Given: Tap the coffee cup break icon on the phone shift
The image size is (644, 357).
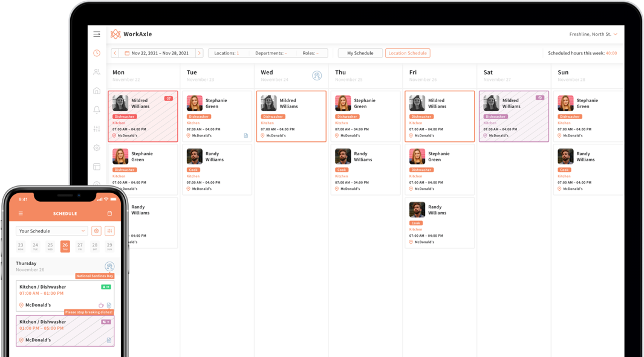Looking at the screenshot, I should click(101, 305).
